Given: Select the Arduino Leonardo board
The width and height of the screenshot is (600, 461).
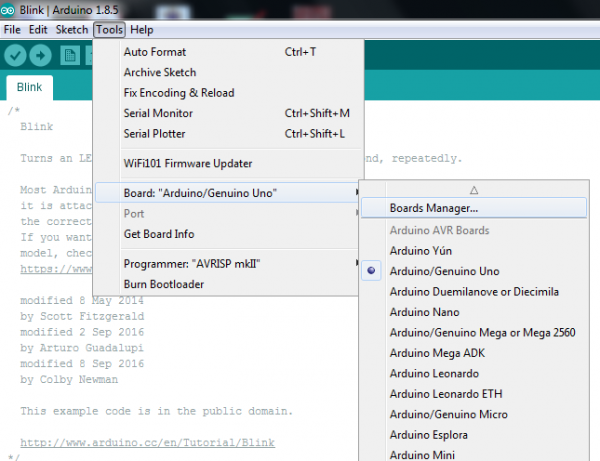Looking at the screenshot, I should coord(474,374).
